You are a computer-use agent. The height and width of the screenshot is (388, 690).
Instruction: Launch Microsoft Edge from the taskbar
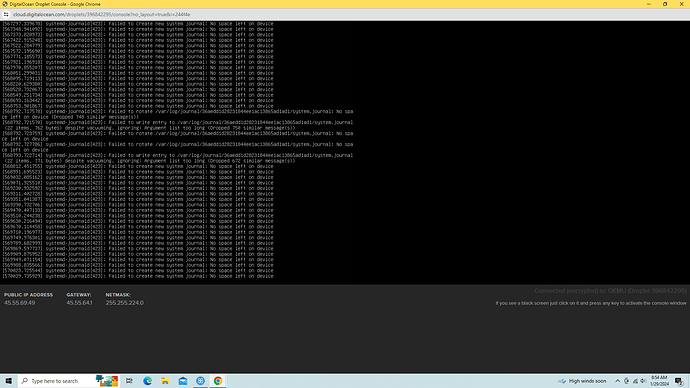[147, 381]
